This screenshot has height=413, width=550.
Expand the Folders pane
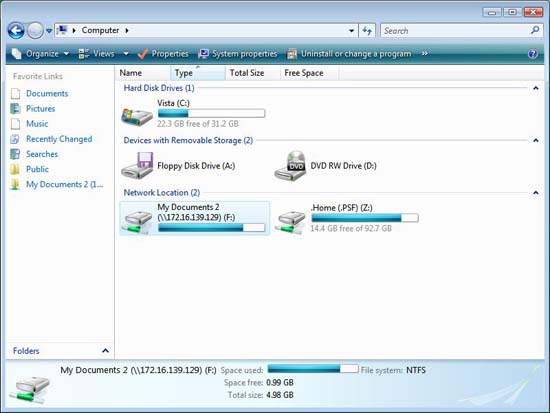[105, 351]
